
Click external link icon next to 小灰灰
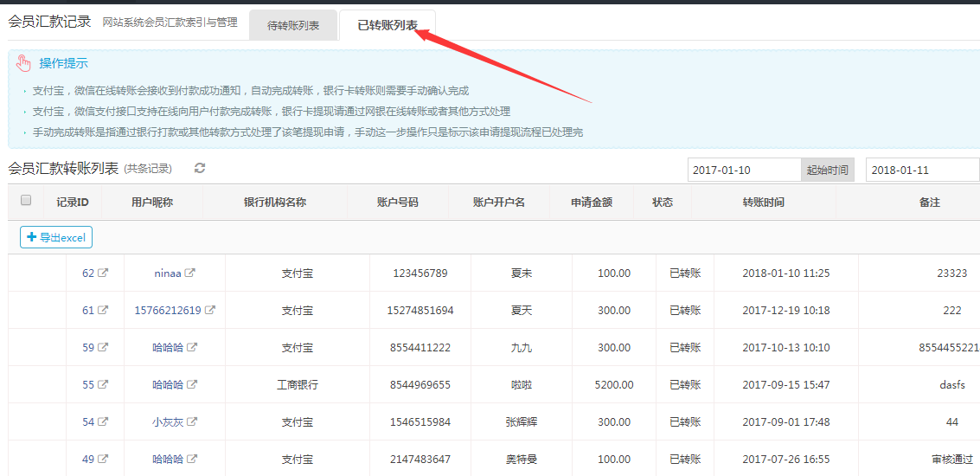click(192, 422)
